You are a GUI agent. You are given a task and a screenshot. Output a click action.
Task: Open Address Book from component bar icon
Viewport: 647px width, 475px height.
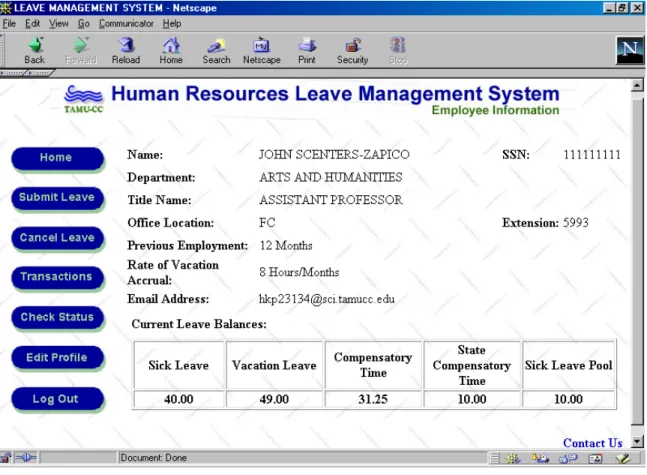click(595, 458)
